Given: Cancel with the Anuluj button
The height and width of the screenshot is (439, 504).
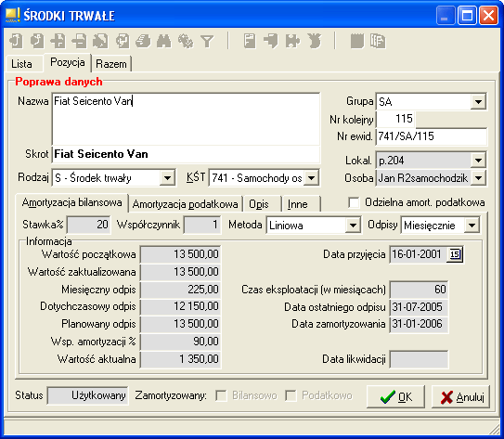Looking at the screenshot, I should [460, 397].
